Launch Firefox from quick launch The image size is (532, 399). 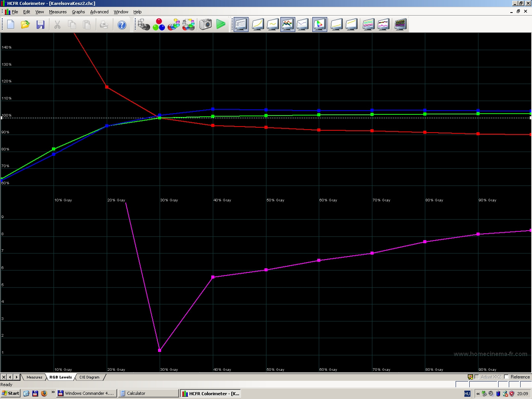pyautogui.click(x=44, y=393)
